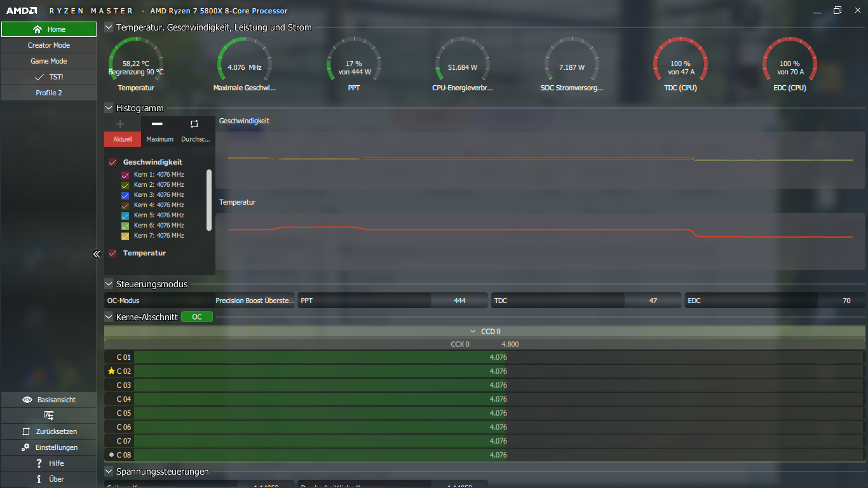Click the C 05 core row label

point(124,413)
